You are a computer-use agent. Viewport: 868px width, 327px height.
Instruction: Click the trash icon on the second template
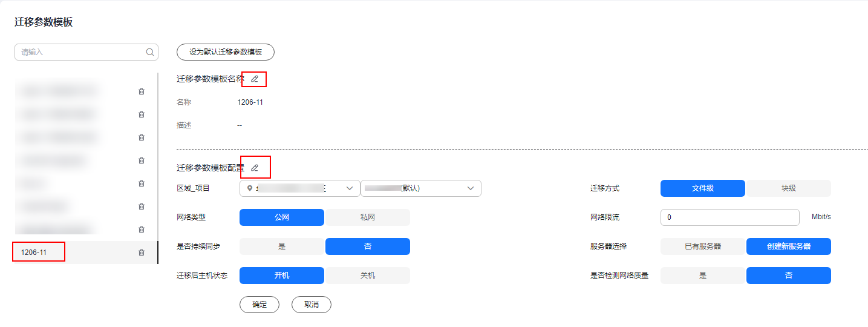click(x=142, y=114)
